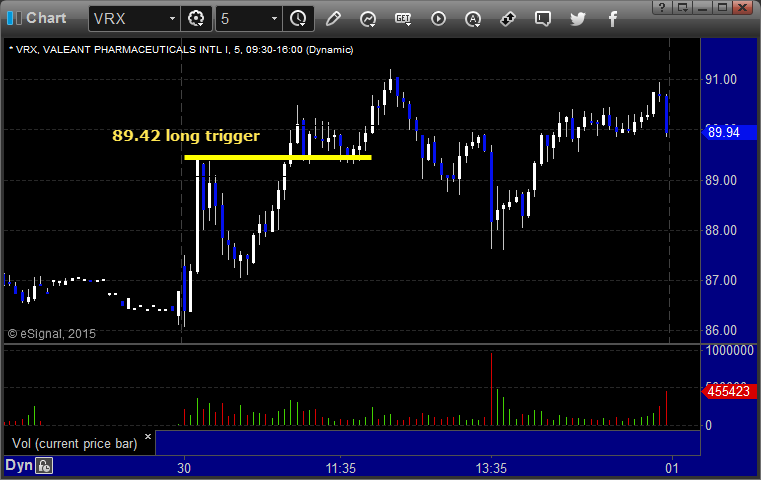
Task: Open the studies chart-line icon
Action: point(368,19)
